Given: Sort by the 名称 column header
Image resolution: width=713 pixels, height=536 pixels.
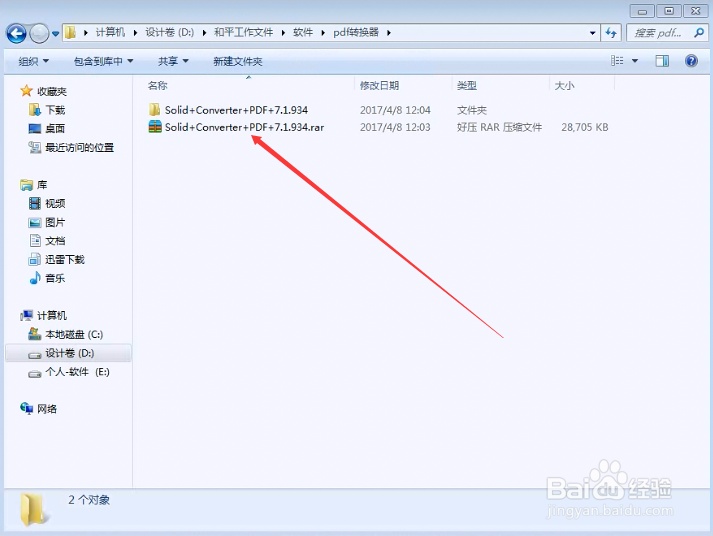Looking at the screenshot, I should pos(157,85).
